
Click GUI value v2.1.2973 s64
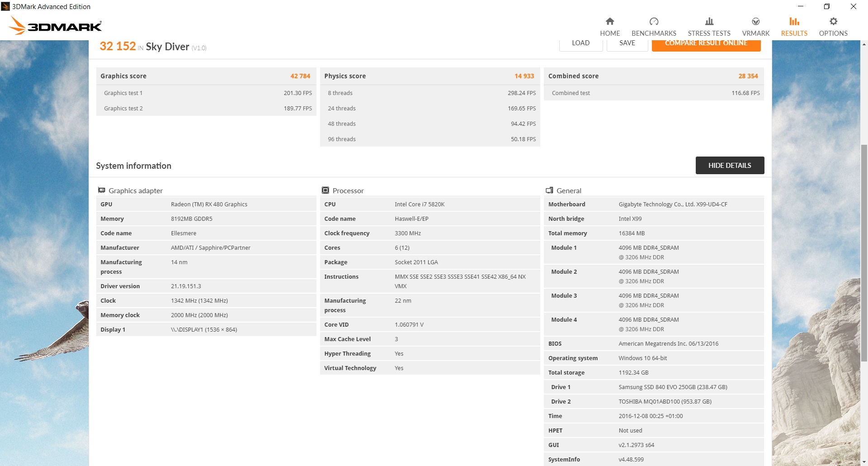637,445
